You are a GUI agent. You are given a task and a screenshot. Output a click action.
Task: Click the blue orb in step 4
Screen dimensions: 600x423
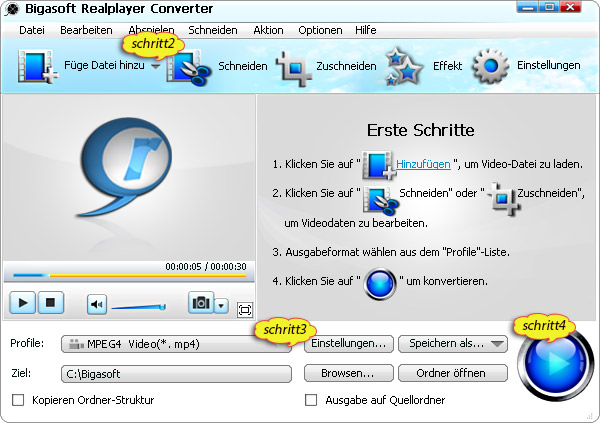click(380, 284)
